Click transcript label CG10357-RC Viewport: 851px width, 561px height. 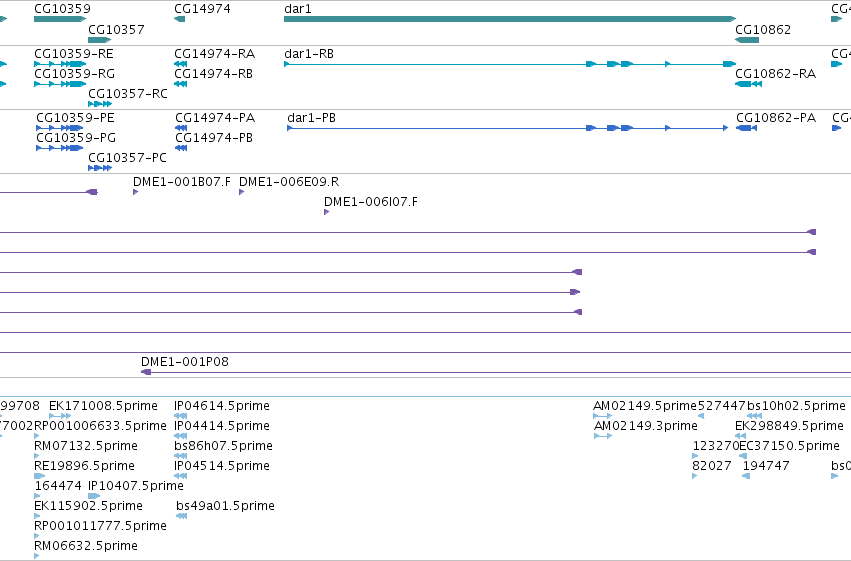click(x=128, y=94)
